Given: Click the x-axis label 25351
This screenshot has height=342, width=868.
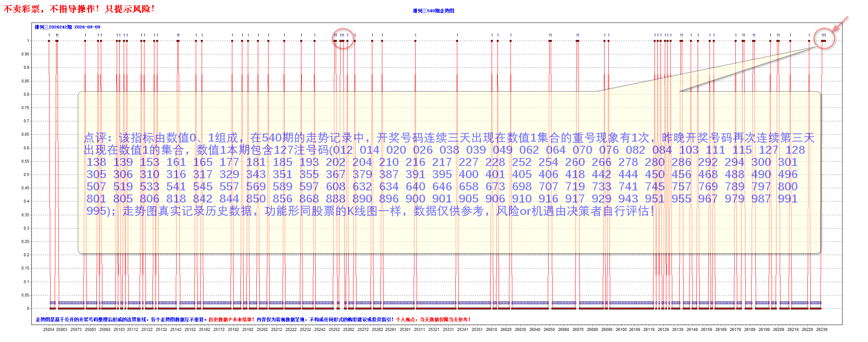Looking at the screenshot, I should tap(477, 329).
